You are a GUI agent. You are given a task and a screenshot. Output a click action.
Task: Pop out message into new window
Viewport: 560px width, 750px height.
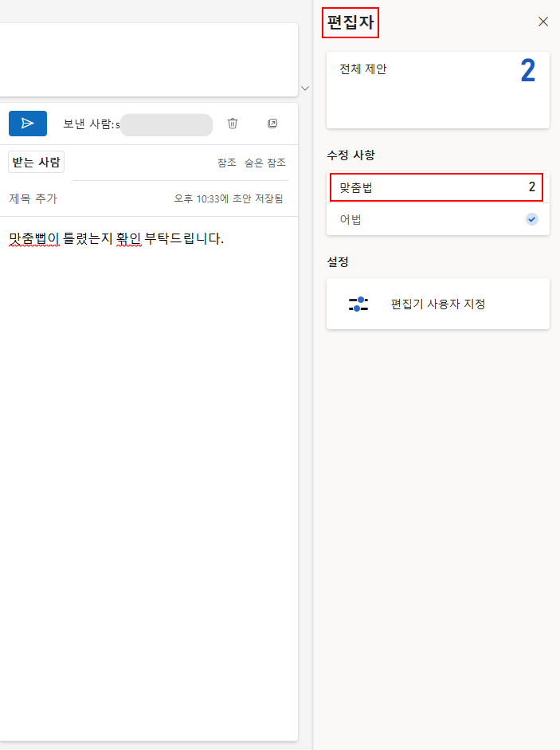click(x=272, y=124)
